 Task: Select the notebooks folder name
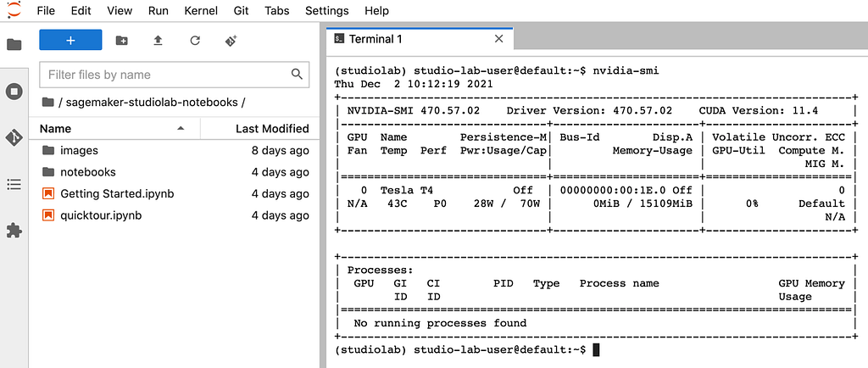[88, 171]
